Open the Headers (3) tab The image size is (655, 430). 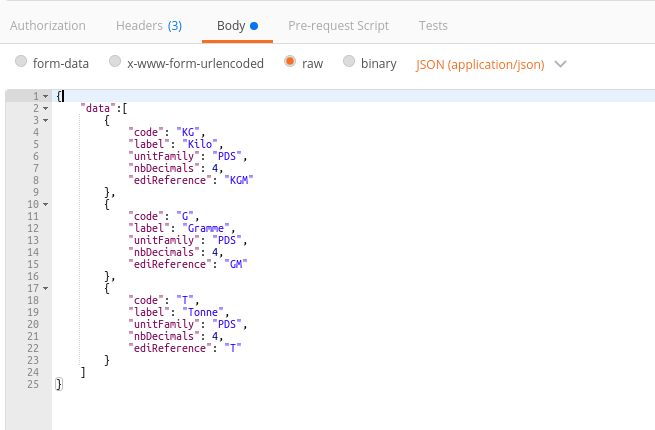148,25
